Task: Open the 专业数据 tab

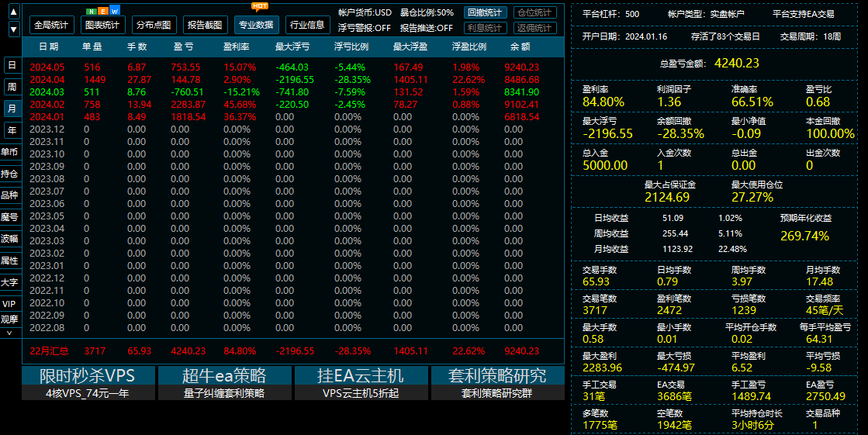Action: [x=256, y=25]
